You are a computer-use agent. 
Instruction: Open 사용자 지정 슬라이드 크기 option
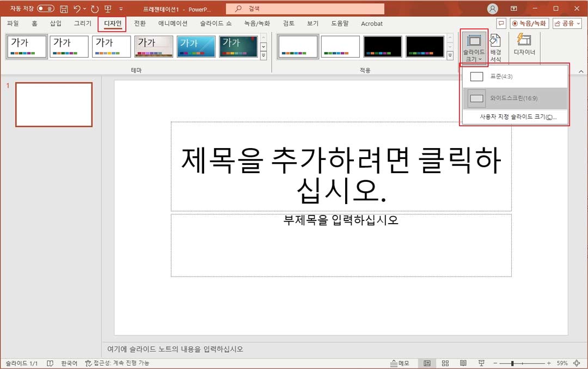pyautogui.click(x=515, y=117)
